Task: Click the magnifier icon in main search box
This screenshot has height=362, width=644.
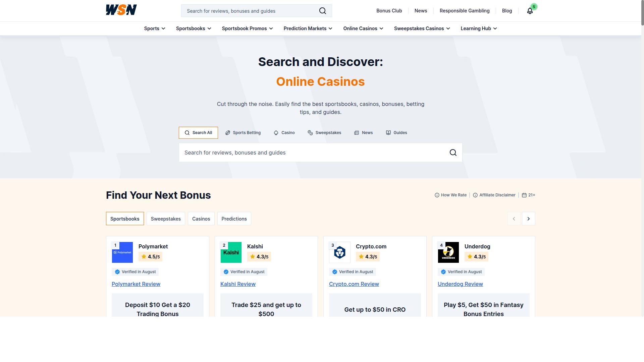Action: pyautogui.click(x=453, y=153)
